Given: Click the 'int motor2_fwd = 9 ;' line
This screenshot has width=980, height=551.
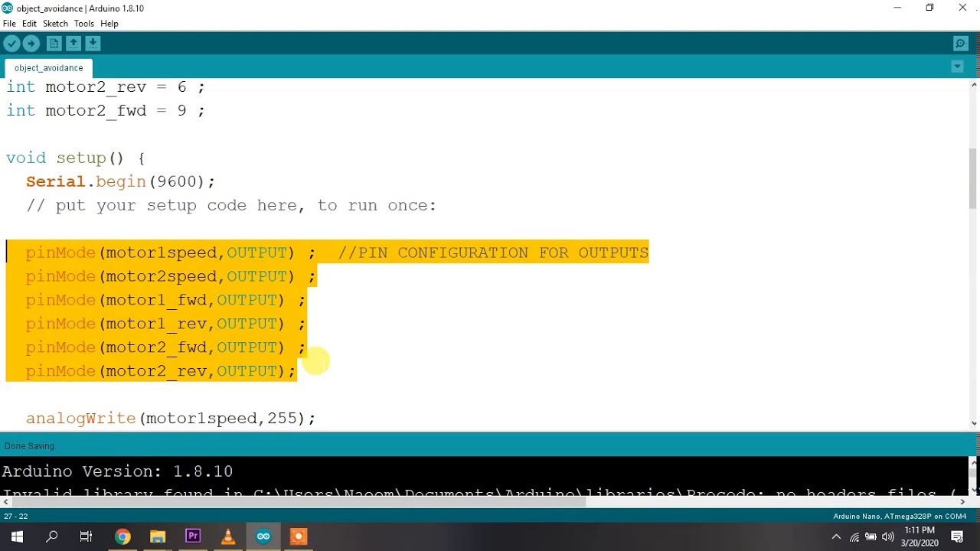Looking at the screenshot, I should pos(106,111).
